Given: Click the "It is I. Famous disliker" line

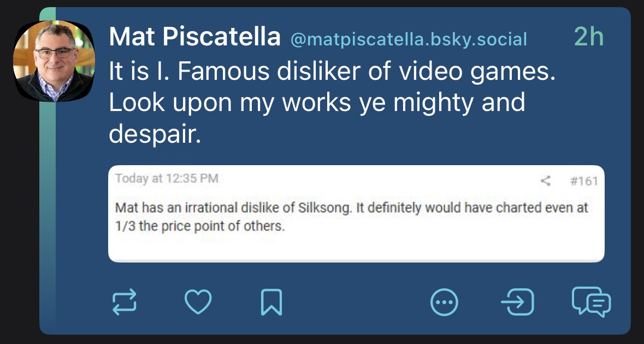Looking at the screenshot, I should click(332, 73).
